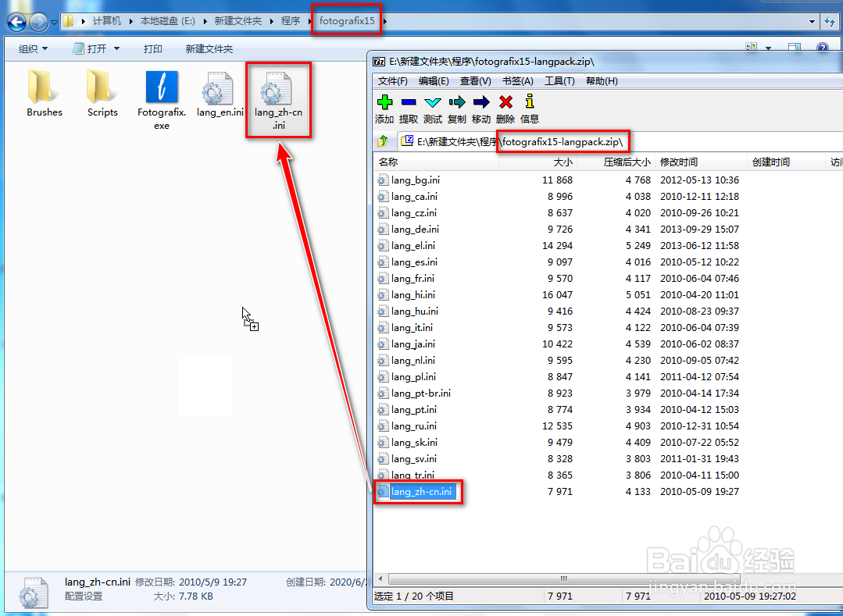843x616 pixels.
Task: Open the 组织 dropdown in Explorer toolbar
Action: [33, 49]
